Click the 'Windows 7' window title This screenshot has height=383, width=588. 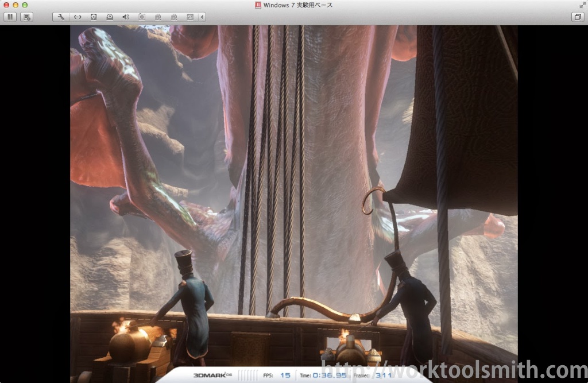coord(297,5)
